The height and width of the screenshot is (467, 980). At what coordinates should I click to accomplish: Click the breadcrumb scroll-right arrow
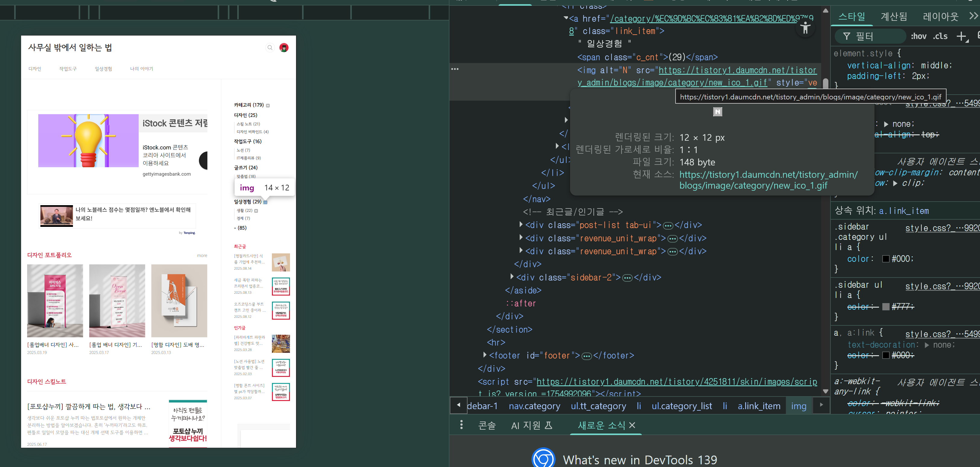coord(821,405)
